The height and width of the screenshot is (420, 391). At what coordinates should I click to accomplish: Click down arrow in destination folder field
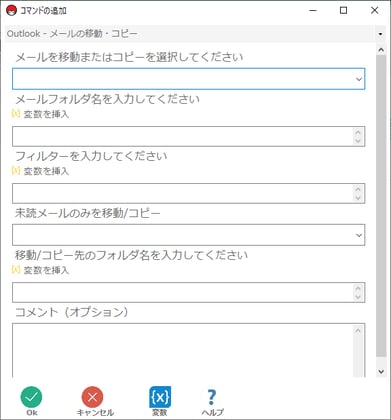coord(358,297)
